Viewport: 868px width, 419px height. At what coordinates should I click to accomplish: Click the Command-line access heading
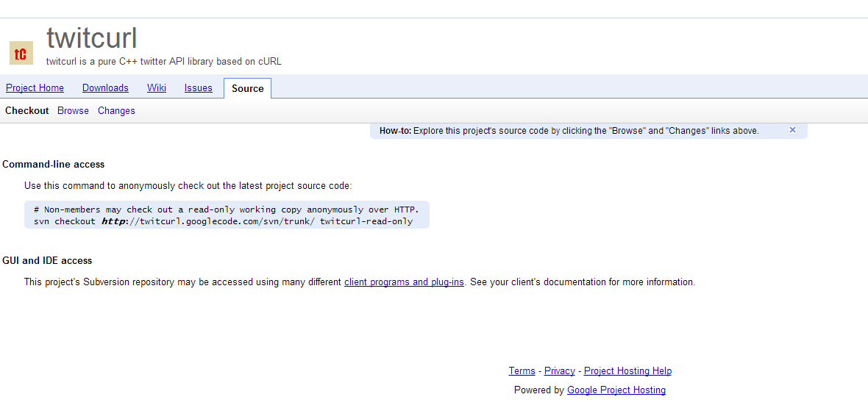click(x=54, y=165)
